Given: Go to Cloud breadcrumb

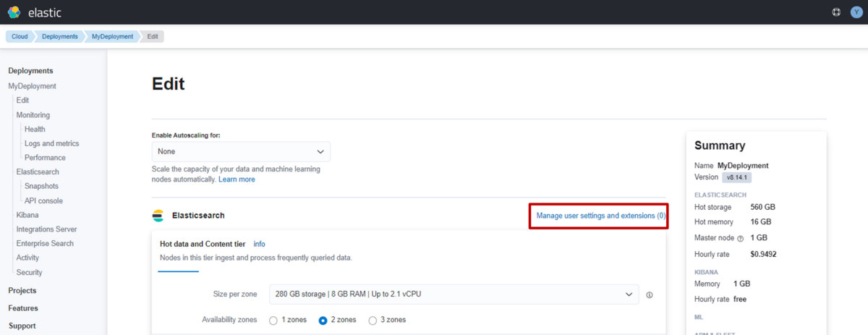Looking at the screenshot, I should [20, 36].
